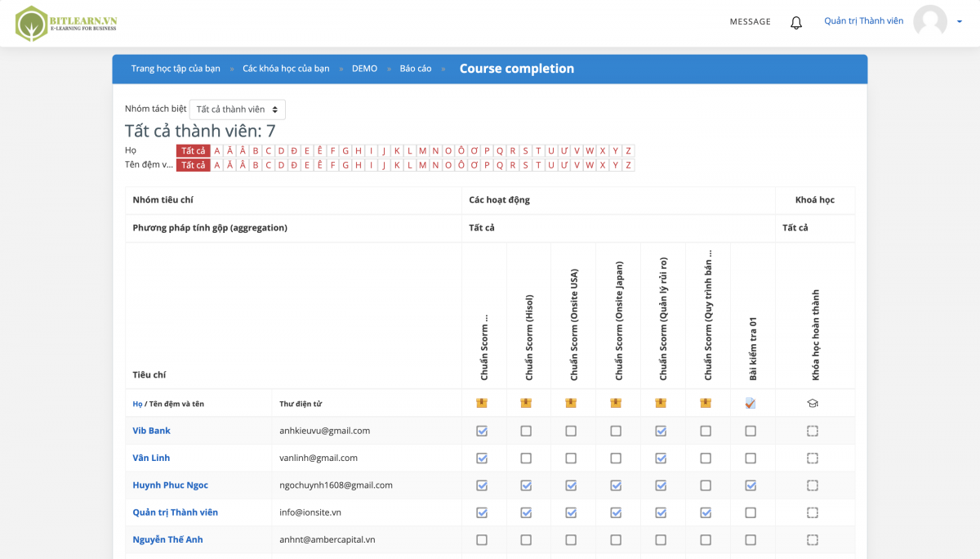Open Quản trị Thành viên's profile link in table
980x559 pixels.
point(176,512)
